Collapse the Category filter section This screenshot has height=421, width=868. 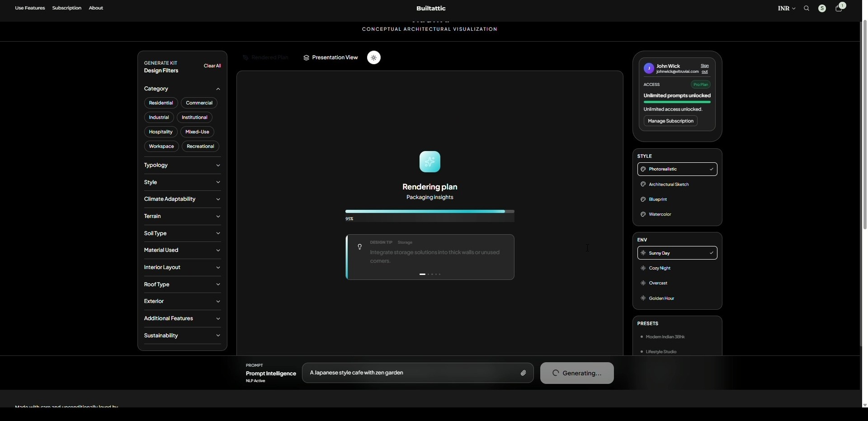tap(218, 89)
